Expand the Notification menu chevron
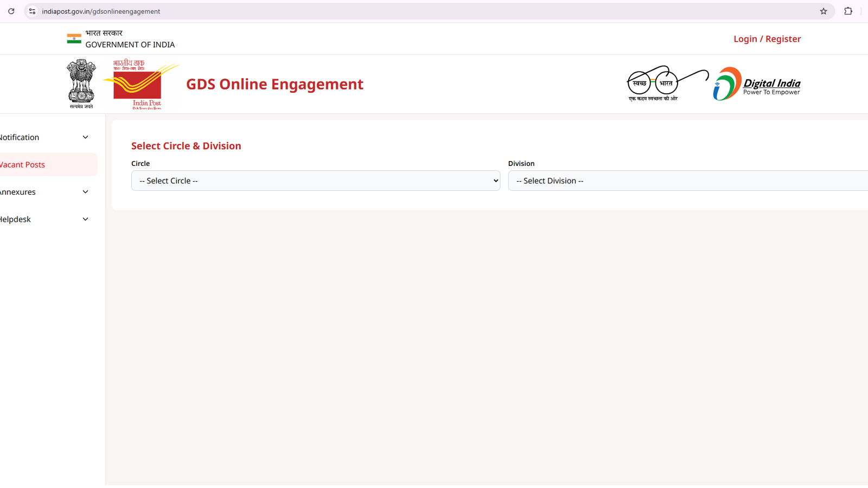The width and height of the screenshot is (868, 488). tap(85, 137)
